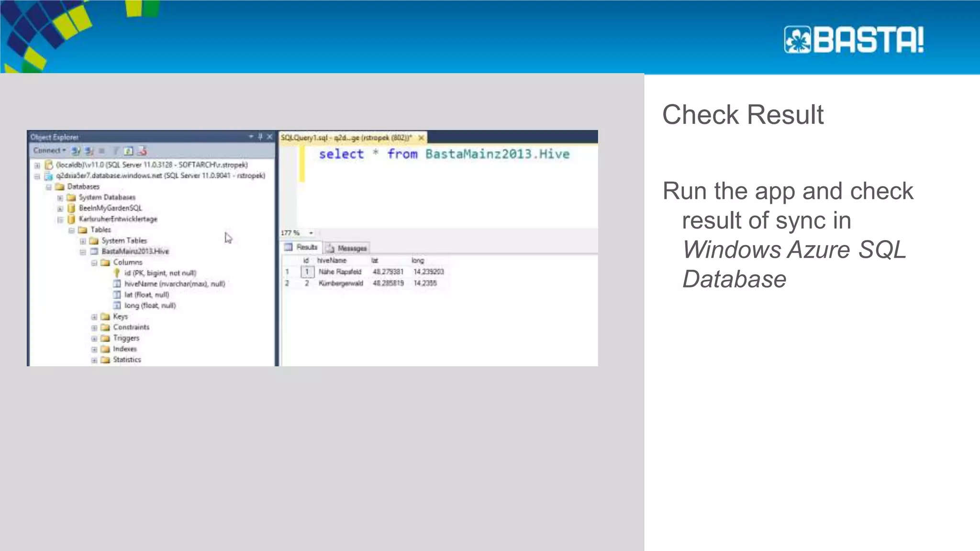Image resolution: width=980 pixels, height=551 pixels.
Task: Select the result cell 48.285819
Action: tap(388, 283)
